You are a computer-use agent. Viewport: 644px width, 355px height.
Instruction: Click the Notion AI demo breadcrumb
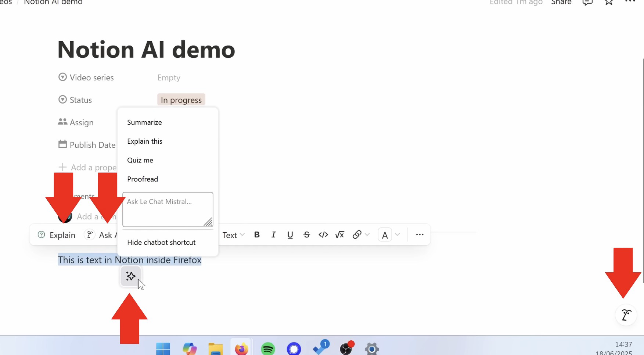(x=53, y=2)
